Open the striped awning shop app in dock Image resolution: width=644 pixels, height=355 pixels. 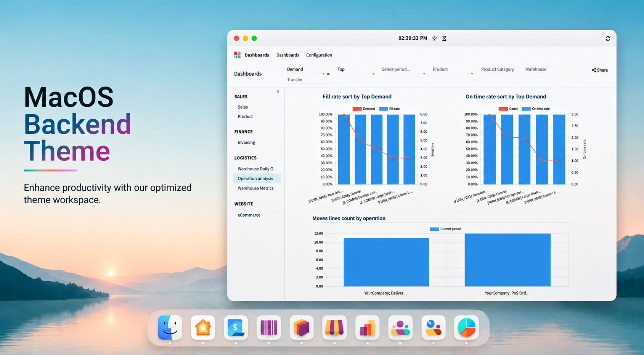pos(334,327)
